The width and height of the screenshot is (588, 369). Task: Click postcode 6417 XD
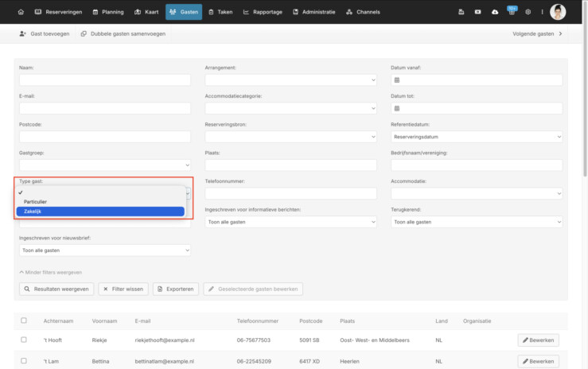click(310, 362)
